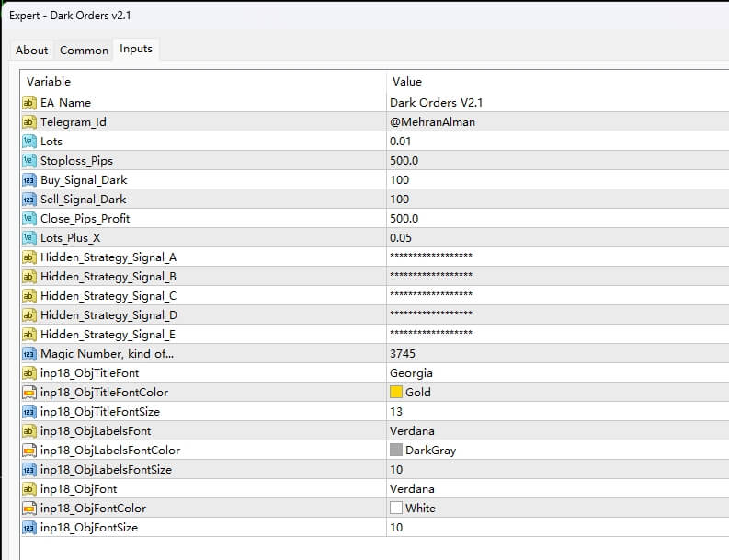Click the Hidden_Strategy_Signal_C string icon
The image size is (729, 560).
[28, 296]
